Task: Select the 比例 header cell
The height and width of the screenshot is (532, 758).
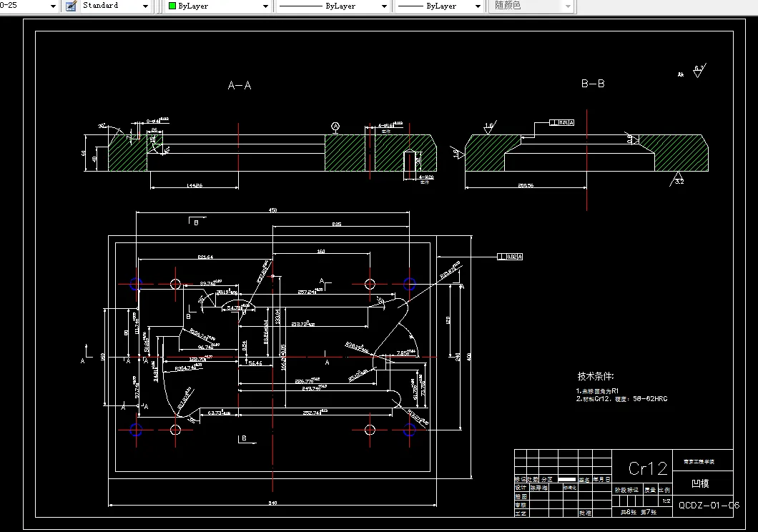Action: click(665, 490)
